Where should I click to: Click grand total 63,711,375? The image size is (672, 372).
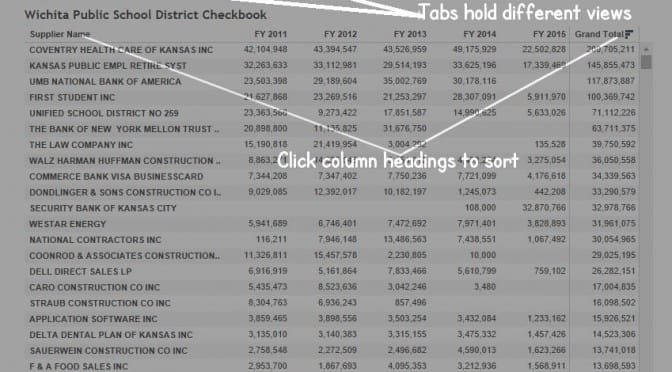coord(614,129)
